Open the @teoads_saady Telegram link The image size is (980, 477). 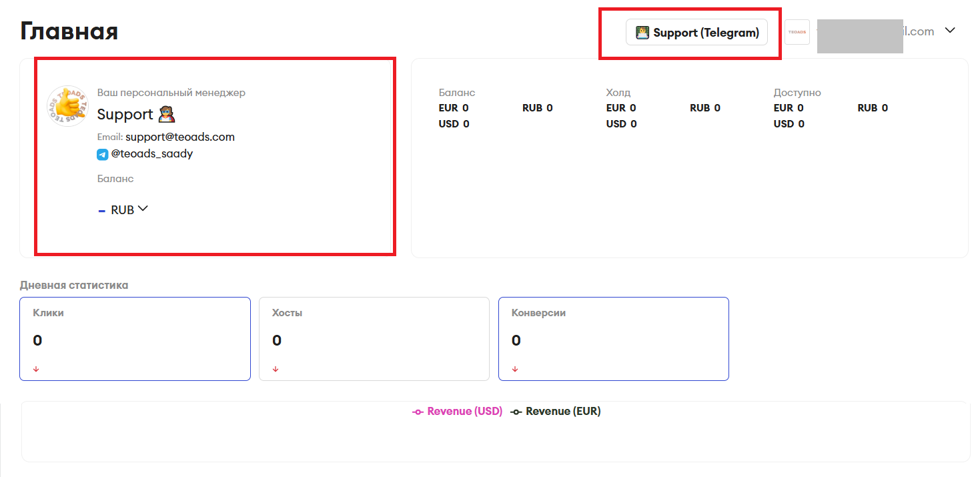[151, 153]
